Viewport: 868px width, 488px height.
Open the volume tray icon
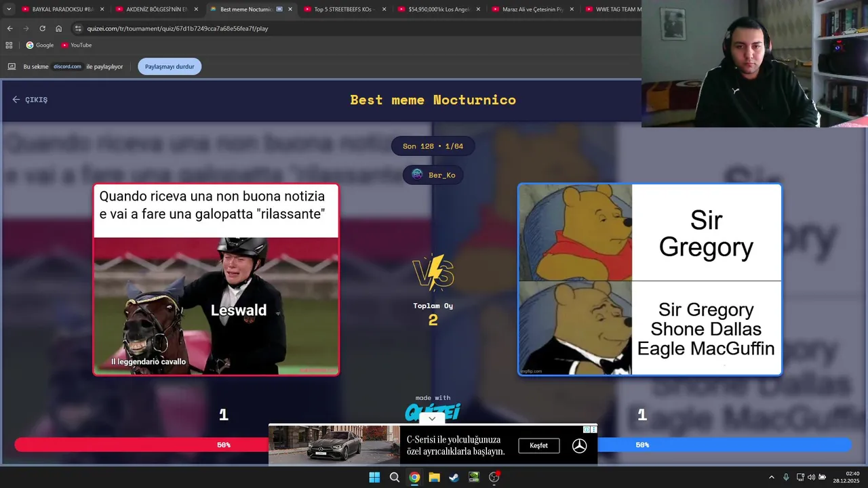(811, 477)
